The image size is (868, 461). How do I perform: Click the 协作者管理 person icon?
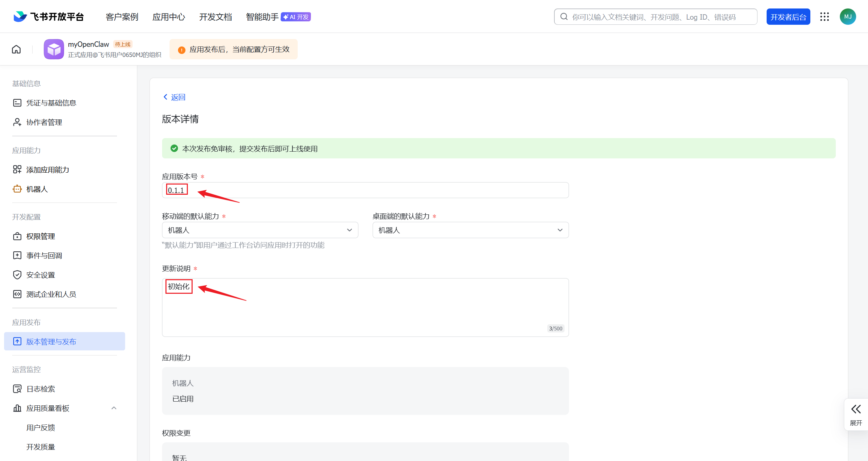pyautogui.click(x=17, y=122)
